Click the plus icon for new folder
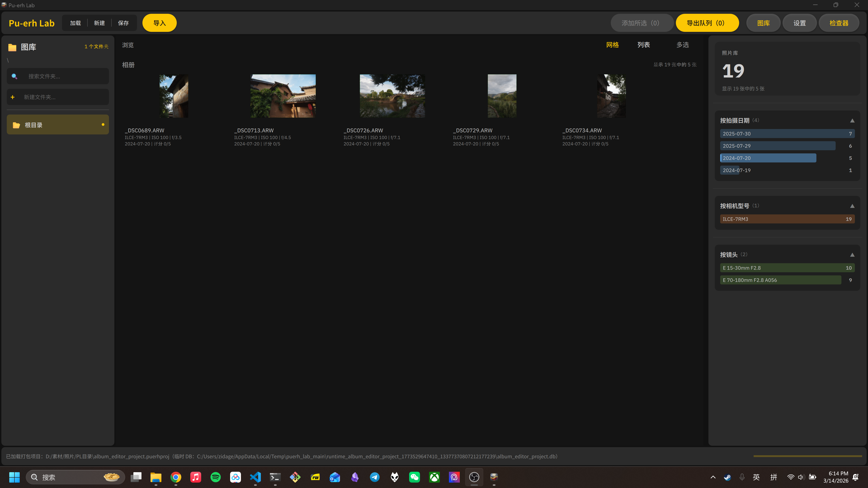 coord(12,97)
